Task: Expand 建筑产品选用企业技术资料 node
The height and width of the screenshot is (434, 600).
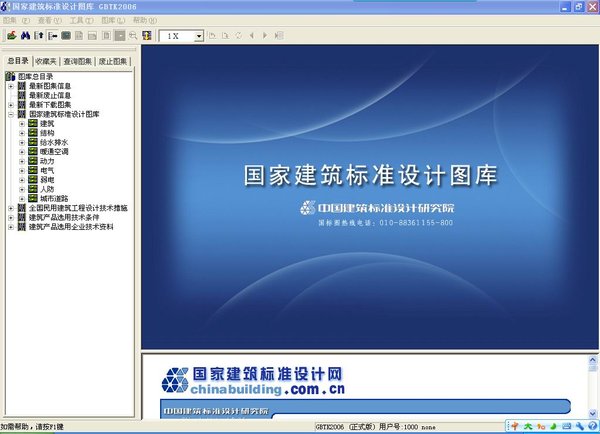Action: (x=11, y=227)
